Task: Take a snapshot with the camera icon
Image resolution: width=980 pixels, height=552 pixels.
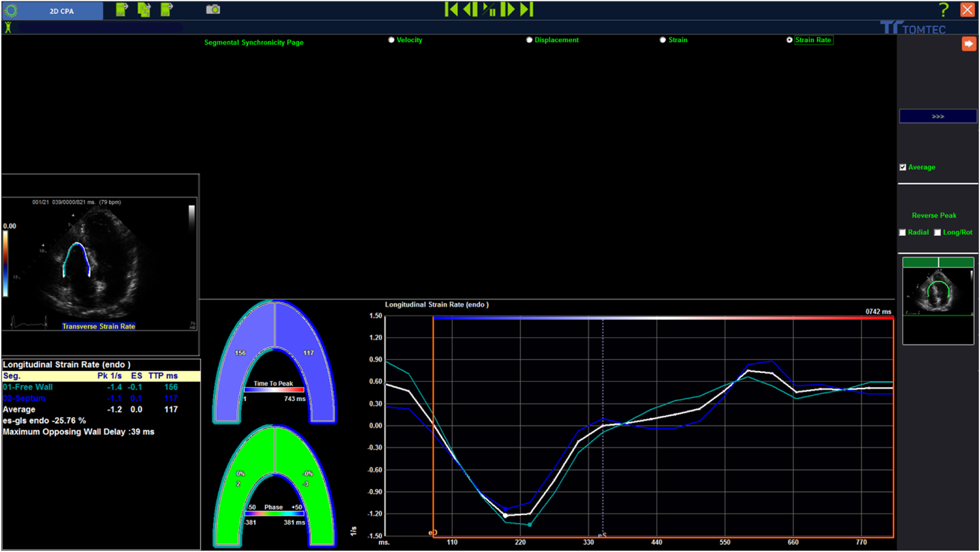Action: [x=213, y=10]
